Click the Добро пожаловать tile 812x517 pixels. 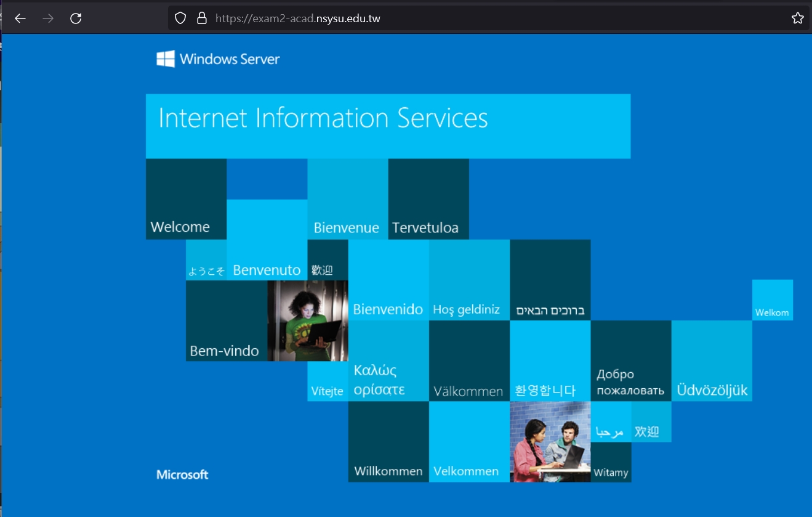click(x=631, y=361)
